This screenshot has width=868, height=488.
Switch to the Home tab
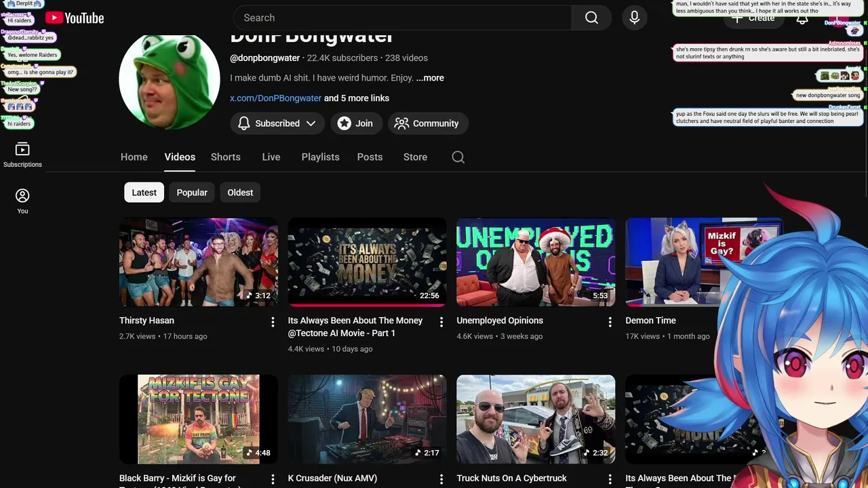tap(134, 157)
